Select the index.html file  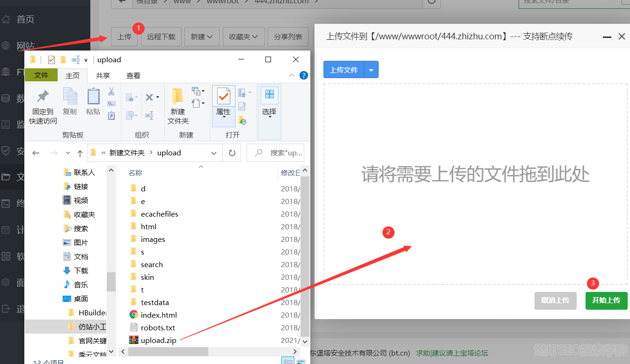click(x=159, y=315)
